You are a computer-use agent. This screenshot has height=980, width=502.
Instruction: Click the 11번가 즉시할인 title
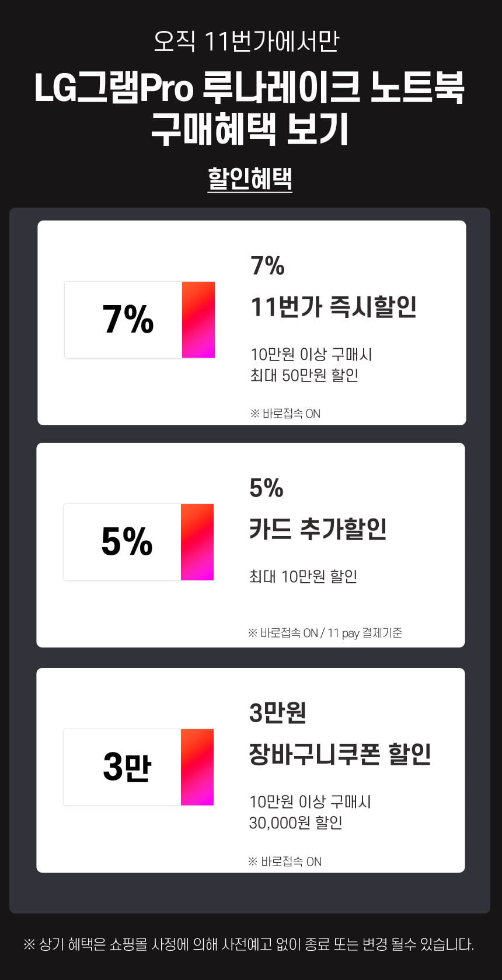(334, 307)
